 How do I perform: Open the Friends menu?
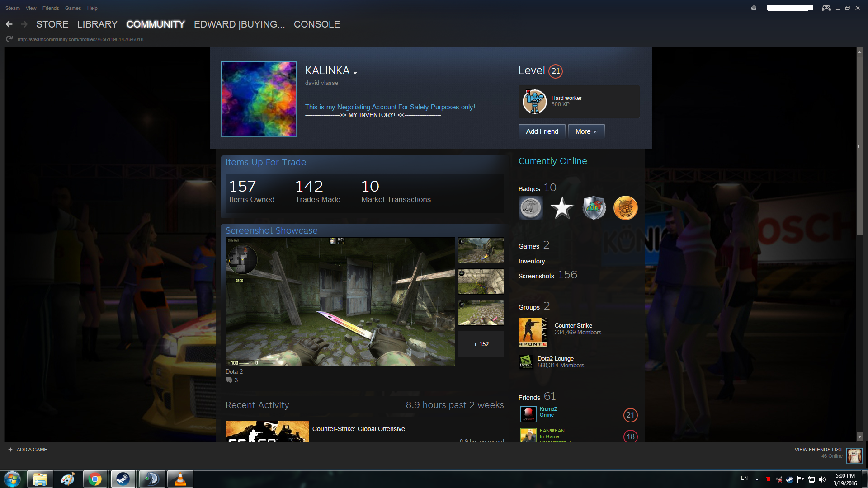pos(51,8)
